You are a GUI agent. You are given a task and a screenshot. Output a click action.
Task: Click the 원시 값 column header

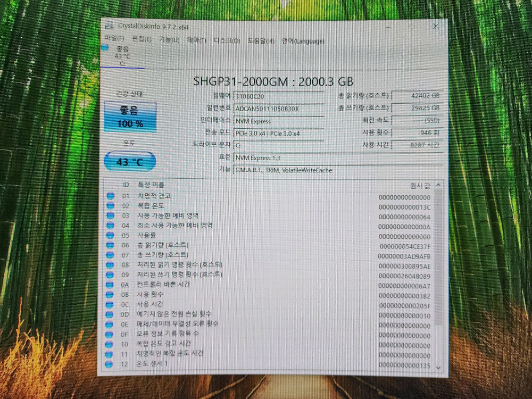(x=420, y=186)
